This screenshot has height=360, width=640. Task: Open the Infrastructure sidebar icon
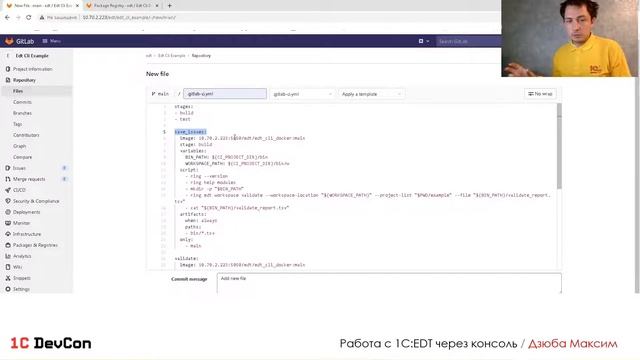coord(8,234)
